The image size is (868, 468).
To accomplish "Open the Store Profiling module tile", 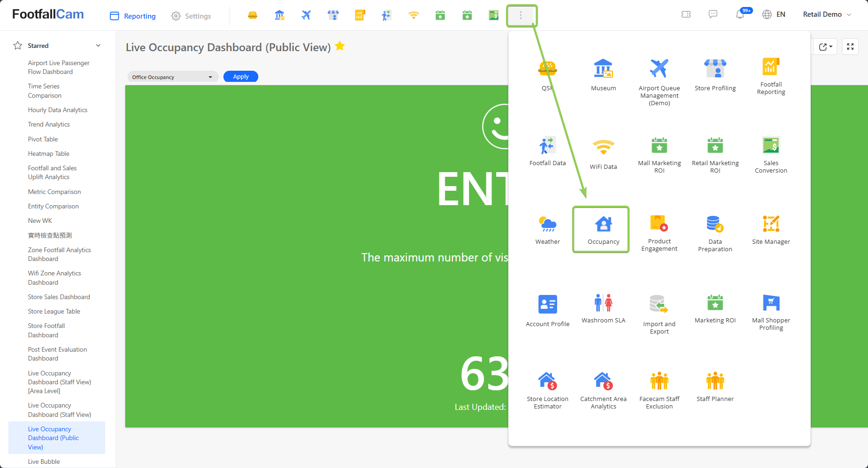I will [x=715, y=75].
